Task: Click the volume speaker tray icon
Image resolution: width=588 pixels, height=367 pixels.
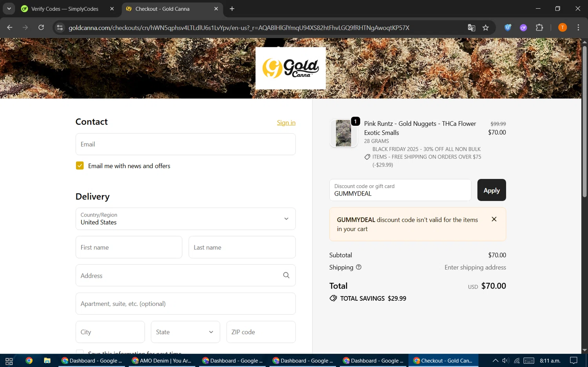Action: (506, 361)
